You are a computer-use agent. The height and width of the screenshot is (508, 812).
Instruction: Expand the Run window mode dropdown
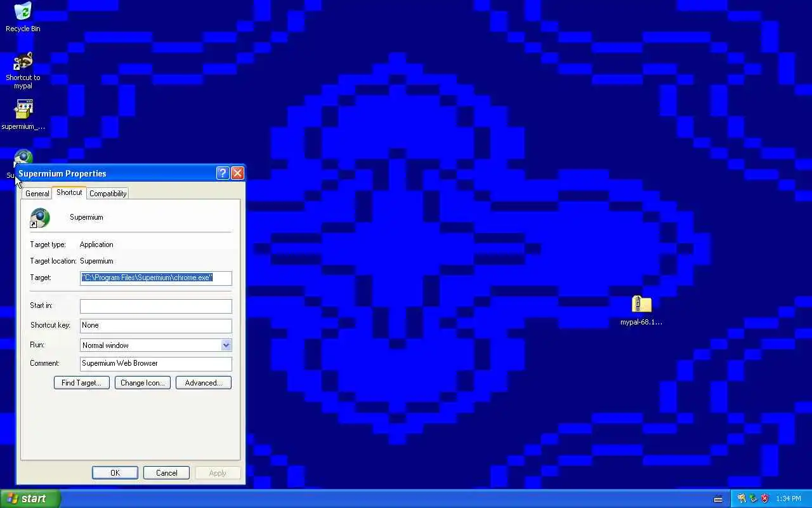point(226,345)
